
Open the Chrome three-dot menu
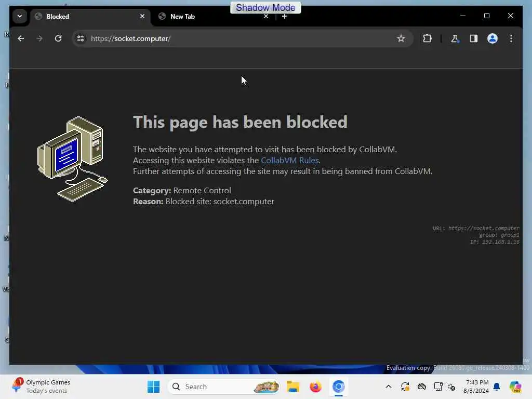pos(511,38)
